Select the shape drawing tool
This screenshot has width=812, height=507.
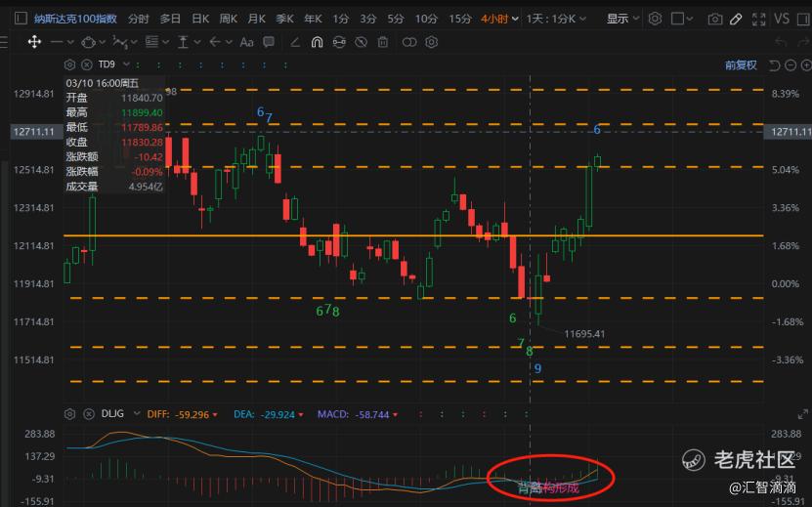pos(89,42)
